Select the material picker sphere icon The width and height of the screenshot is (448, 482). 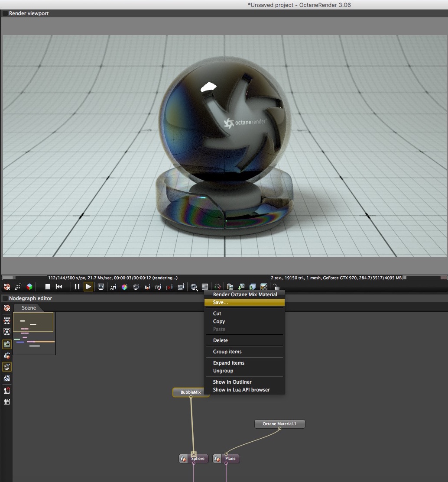coord(136,287)
